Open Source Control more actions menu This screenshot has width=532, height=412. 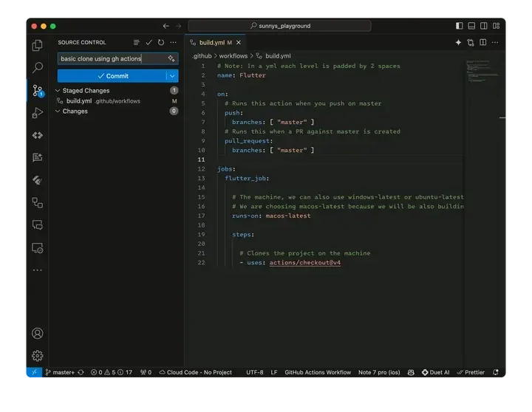(174, 42)
